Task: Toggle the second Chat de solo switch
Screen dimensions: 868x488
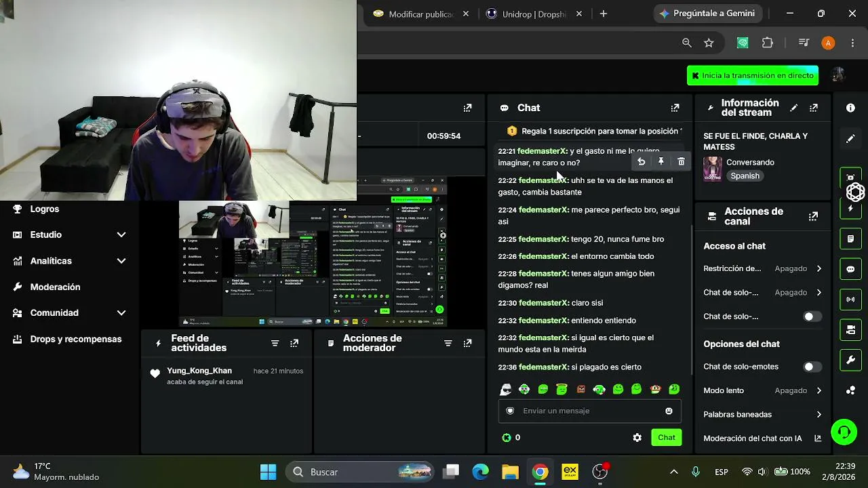Action: click(812, 317)
